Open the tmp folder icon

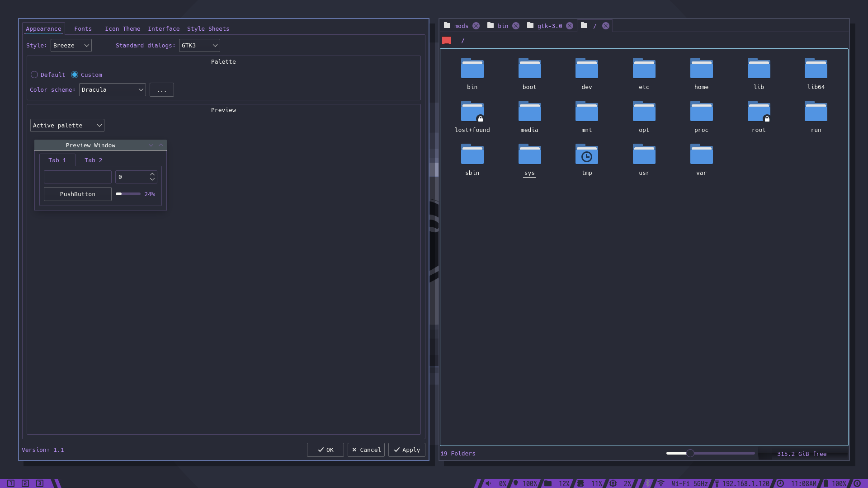point(586,155)
